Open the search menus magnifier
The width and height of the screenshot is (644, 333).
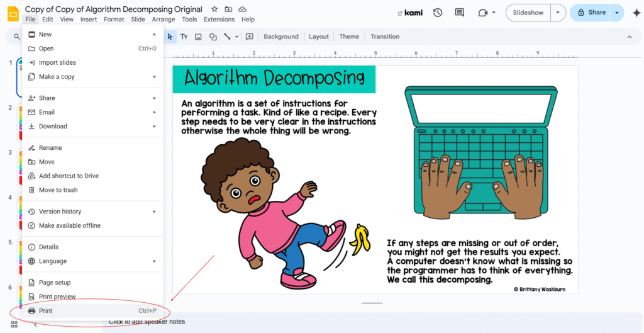tap(17, 37)
